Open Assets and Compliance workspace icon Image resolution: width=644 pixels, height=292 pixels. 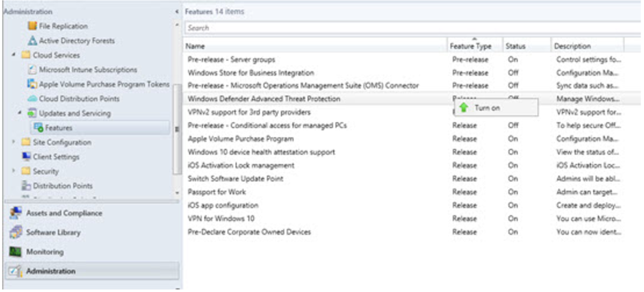click(x=16, y=213)
